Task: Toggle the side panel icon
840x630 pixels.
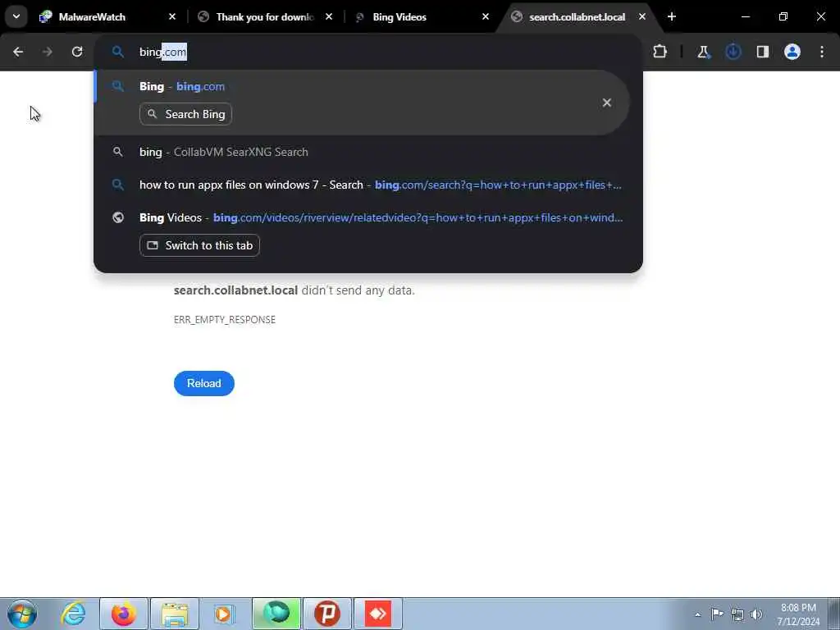Action: (763, 52)
